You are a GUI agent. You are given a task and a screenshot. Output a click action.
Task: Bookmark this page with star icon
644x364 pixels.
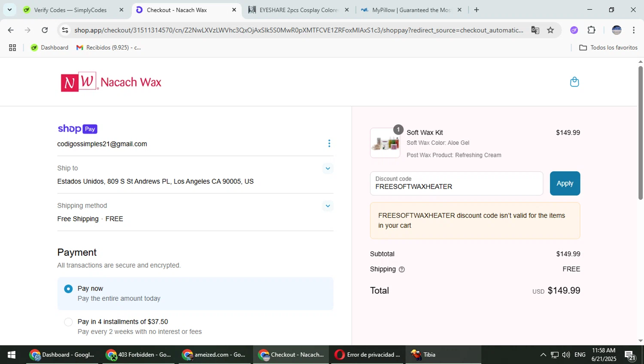(550, 30)
